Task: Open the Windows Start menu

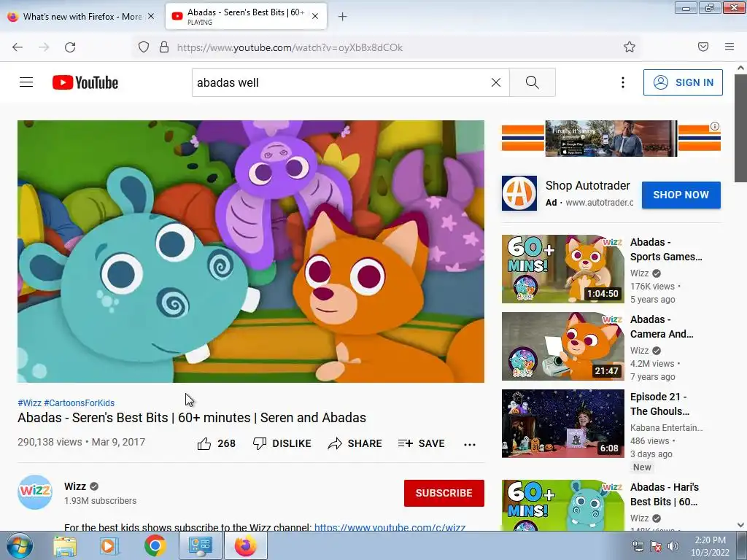Action: (x=20, y=545)
